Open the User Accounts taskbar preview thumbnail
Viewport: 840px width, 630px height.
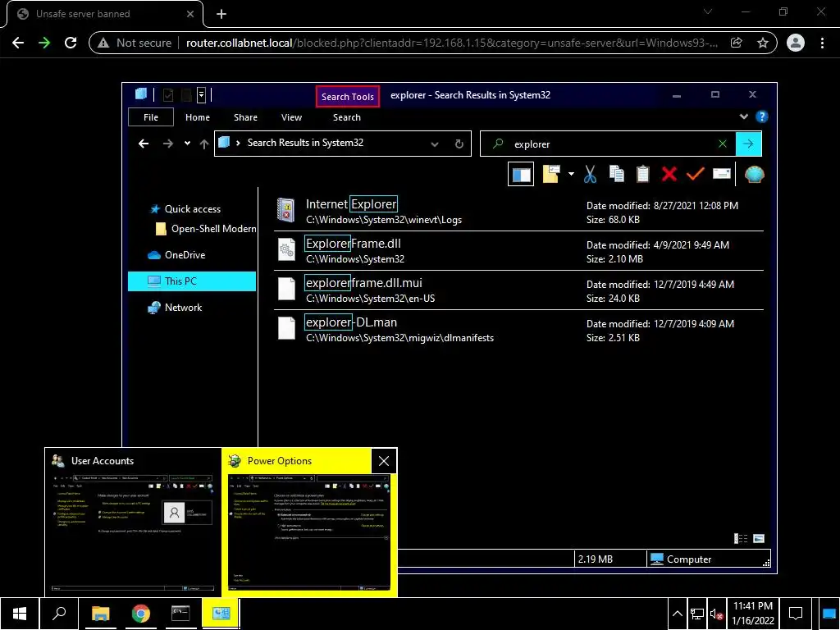[133, 523]
